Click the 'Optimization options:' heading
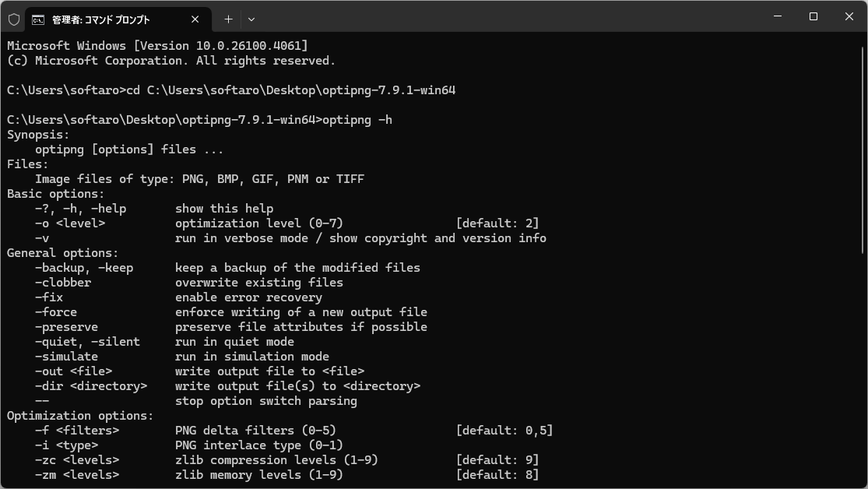Image resolution: width=868 pixels, height=489 pixels. click(x=80, y=416)
